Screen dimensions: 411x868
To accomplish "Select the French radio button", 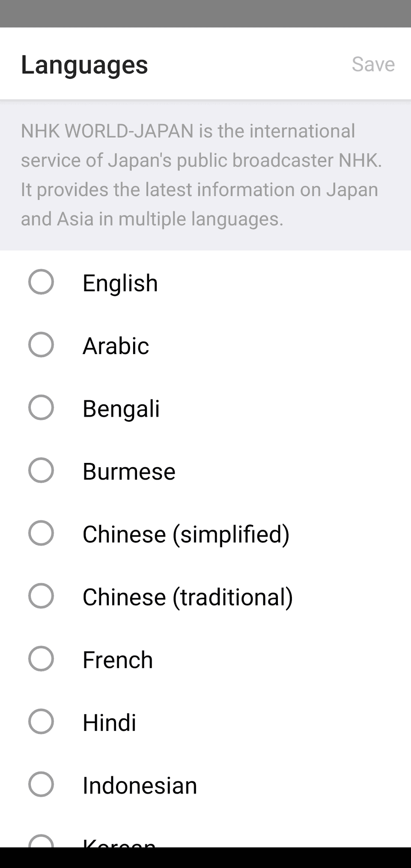I will click(41, 659).
